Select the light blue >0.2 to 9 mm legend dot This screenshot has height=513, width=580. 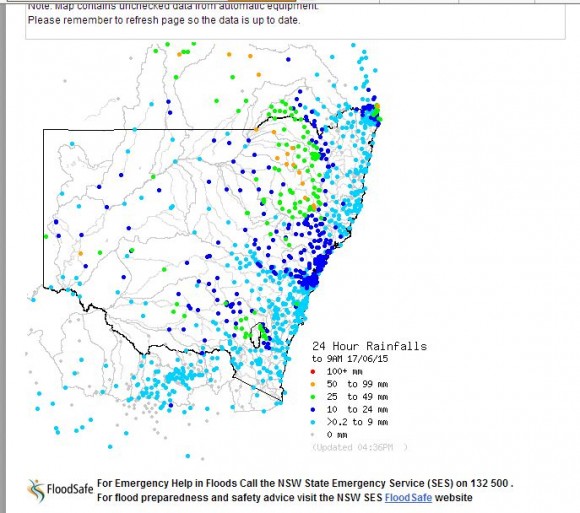point(313,422)
